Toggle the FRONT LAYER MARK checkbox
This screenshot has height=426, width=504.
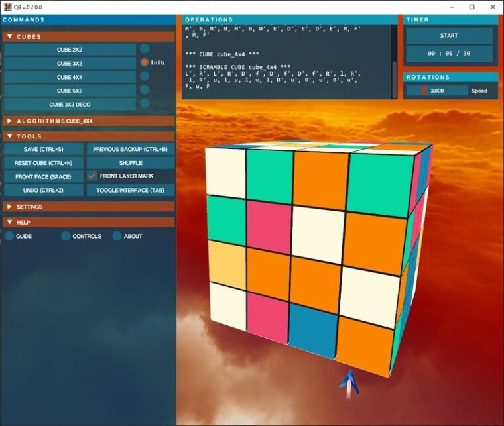point(92,176)
